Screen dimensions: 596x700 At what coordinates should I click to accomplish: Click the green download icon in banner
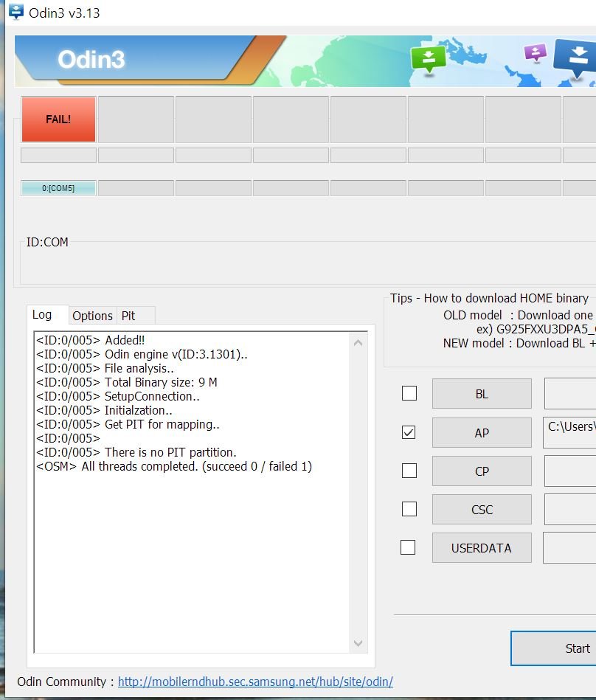428,58
